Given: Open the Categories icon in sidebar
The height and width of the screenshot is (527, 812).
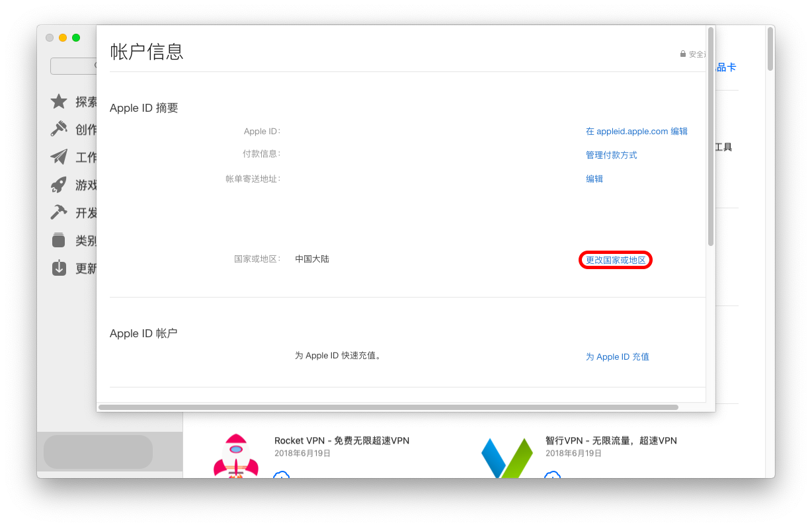Looking at the screenshot, I should 59,241.
